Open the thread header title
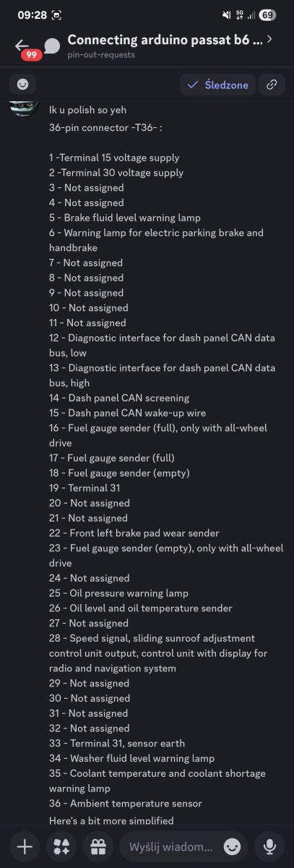The image size is (294, 868). tap(165, 40)
